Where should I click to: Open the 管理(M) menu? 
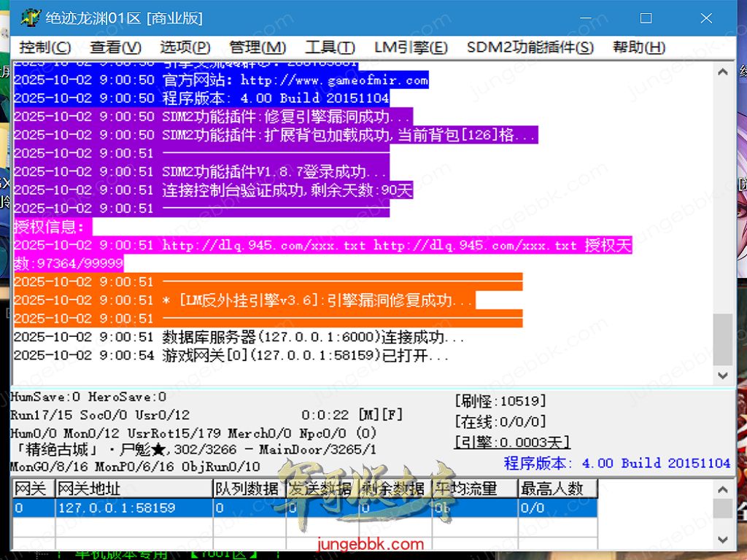tap(258, 47)
